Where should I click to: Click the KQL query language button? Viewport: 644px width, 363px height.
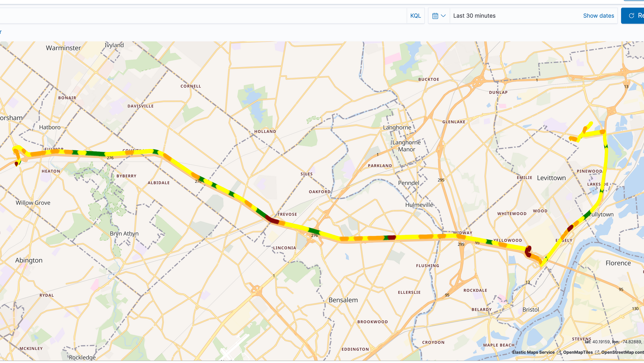pos(415,16)
